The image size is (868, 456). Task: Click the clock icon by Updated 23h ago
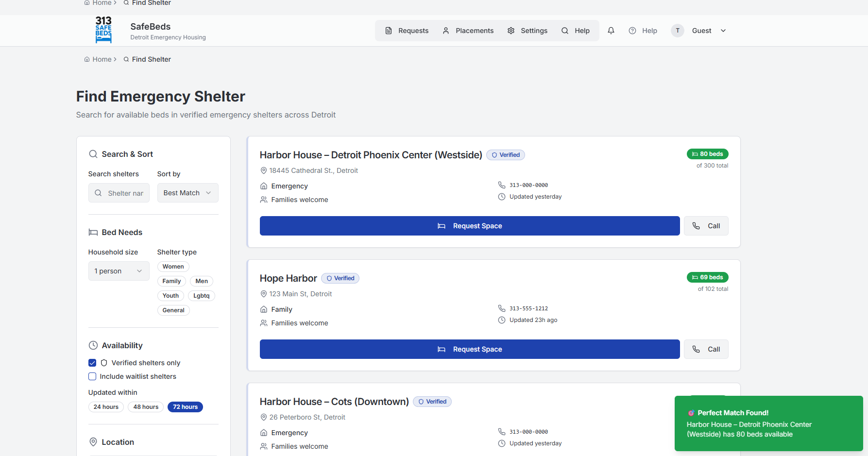(x=502, y=320)
